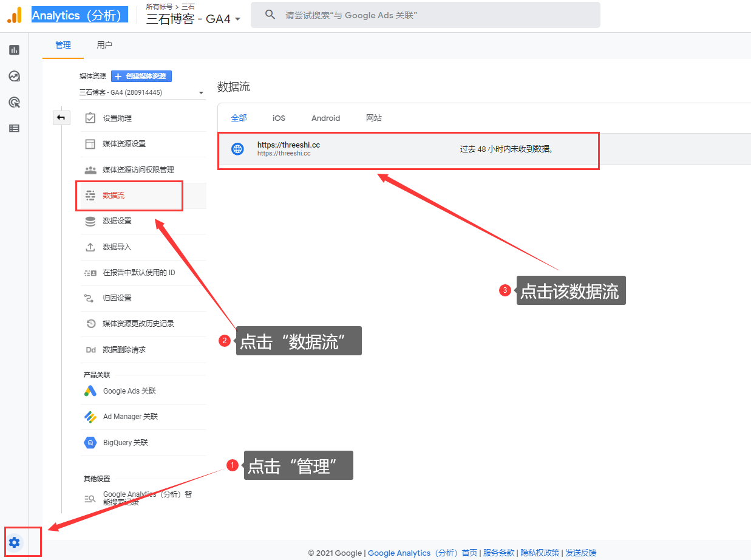Open 媒体资源更改历史记录 menu item
Image resolution: width=751 pixels, height=560 pixels.
[x=143, y=324]
